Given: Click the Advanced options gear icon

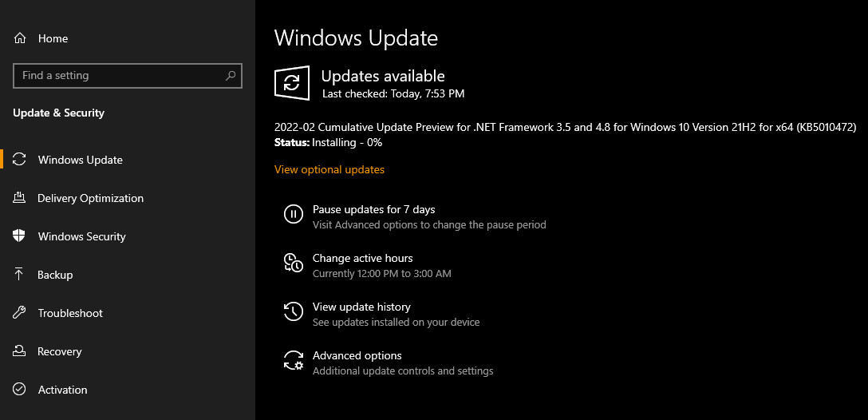Looking at the screenshot, I should (x=294, y=360).
